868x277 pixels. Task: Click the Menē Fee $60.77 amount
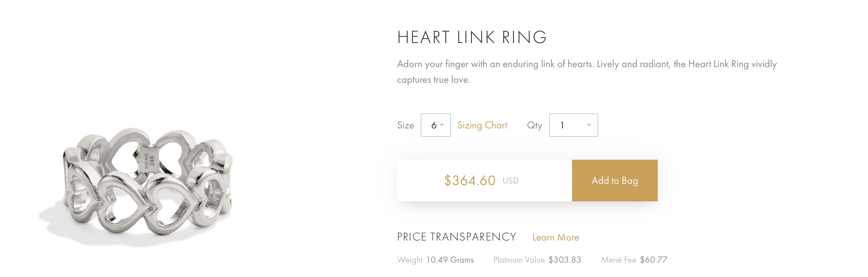pos(653,260)
